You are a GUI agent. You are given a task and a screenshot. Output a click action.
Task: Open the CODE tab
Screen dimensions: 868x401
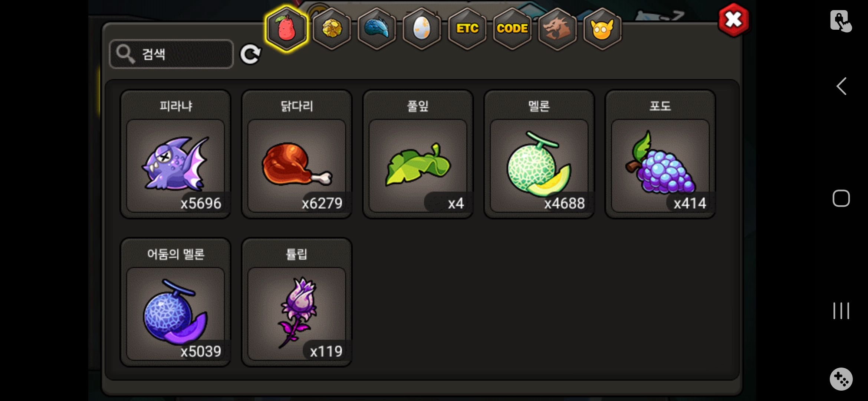point(512,29)
